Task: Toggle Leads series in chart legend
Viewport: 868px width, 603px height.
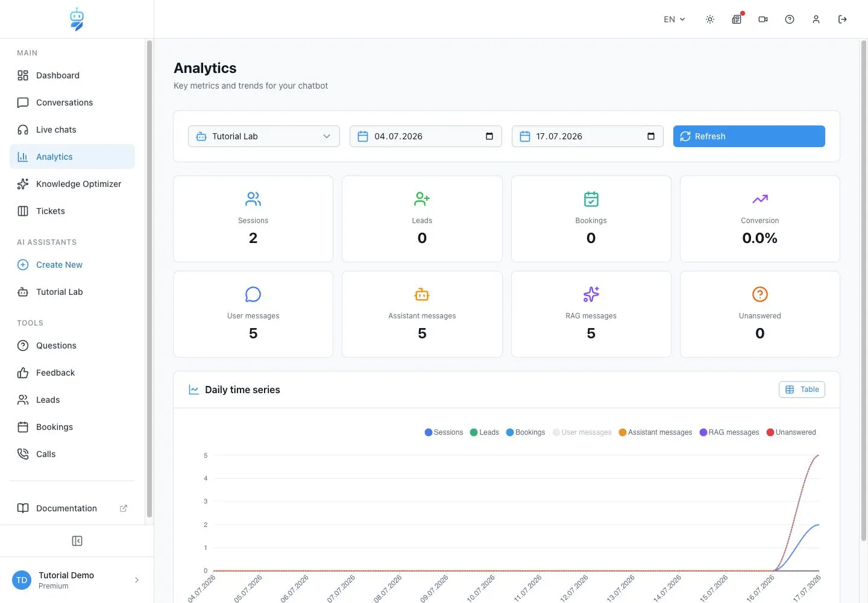Action: pos(485,432)
